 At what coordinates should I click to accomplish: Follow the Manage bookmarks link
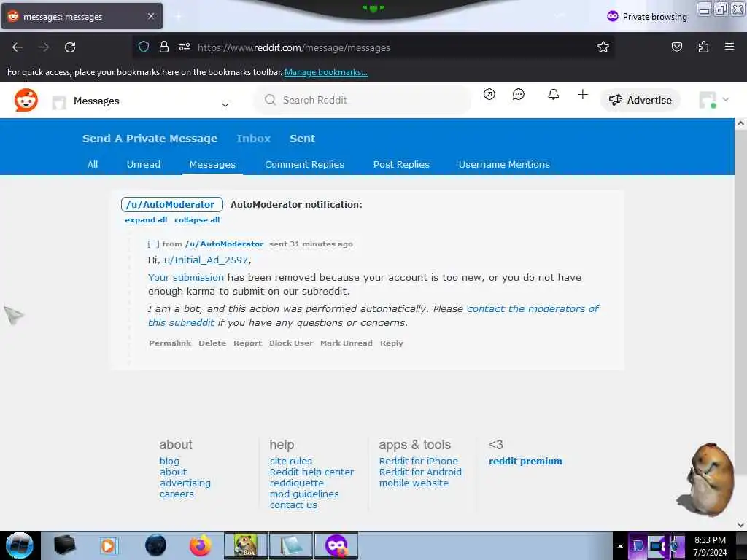tap(326, 72)
